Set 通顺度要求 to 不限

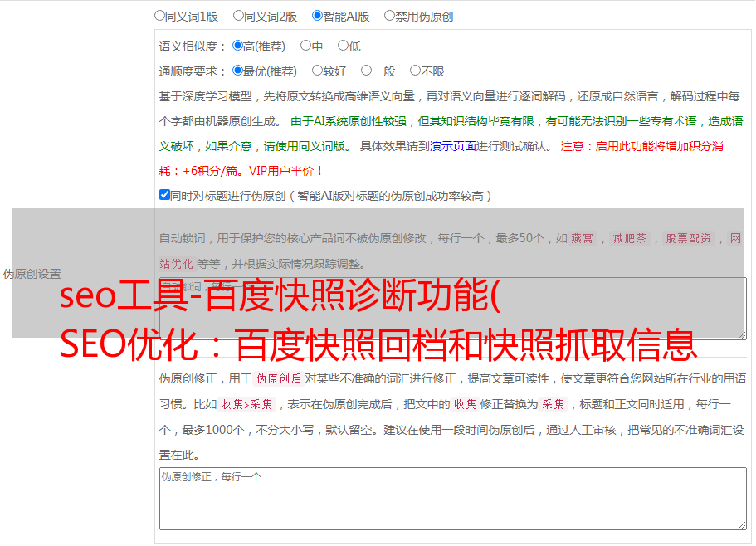[x=415, y=71]
